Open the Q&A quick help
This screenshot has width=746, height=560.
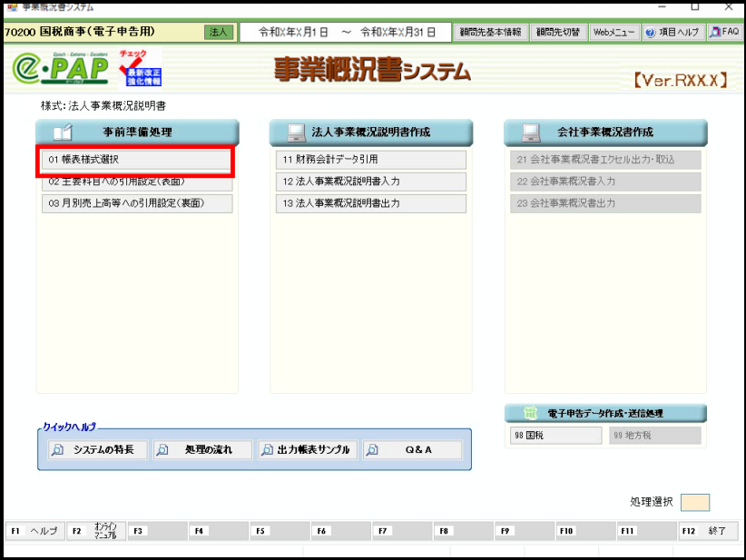tap(412, 450)
